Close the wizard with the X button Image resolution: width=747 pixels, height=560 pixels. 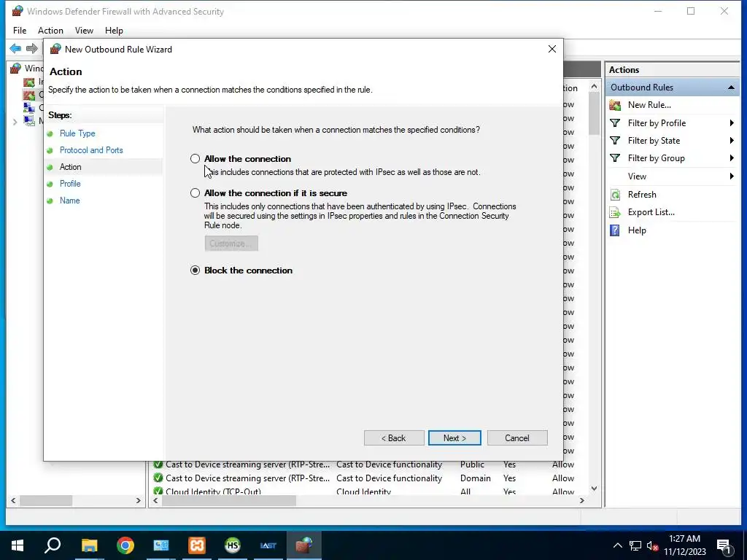click(552, 49)
